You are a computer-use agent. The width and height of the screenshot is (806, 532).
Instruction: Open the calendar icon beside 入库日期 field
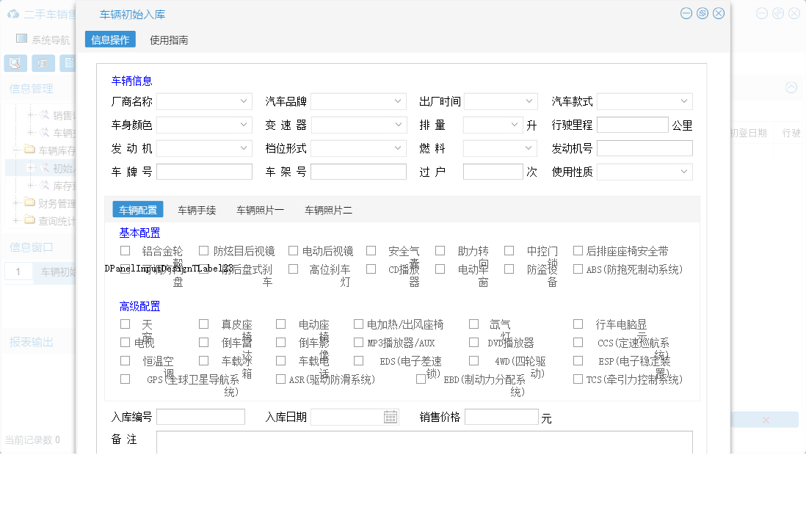[x=389, y=416]
